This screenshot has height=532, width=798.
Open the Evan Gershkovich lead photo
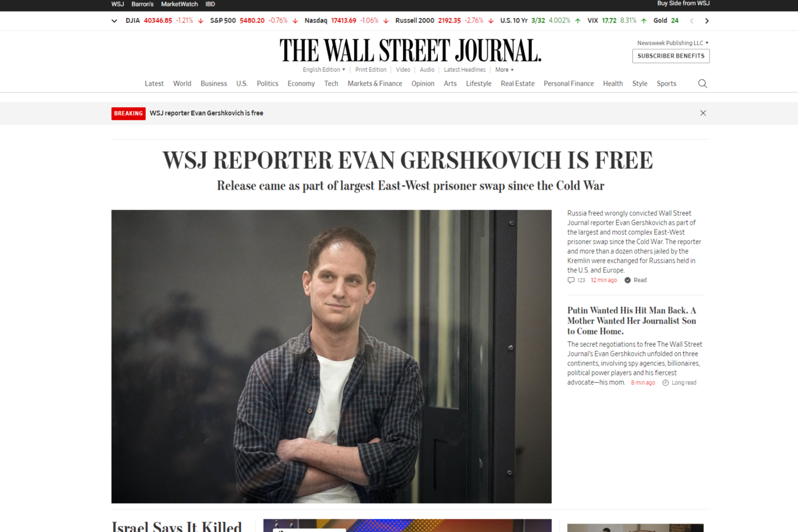331,356
